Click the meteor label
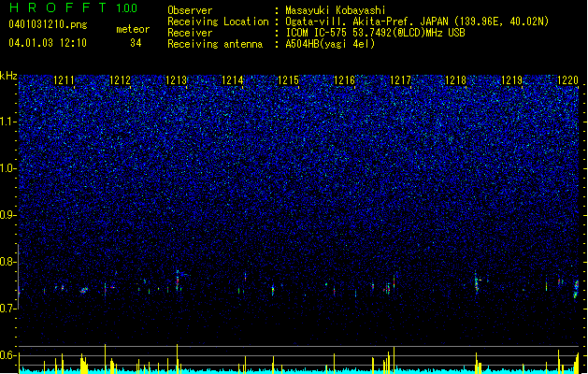588x374 pixels. [x=133, y=29]
